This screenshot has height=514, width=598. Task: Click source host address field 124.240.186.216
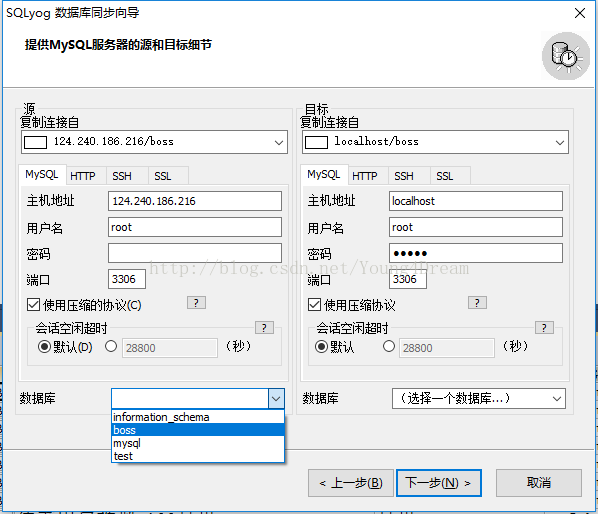pyautogui.click(x=195, y=201)
